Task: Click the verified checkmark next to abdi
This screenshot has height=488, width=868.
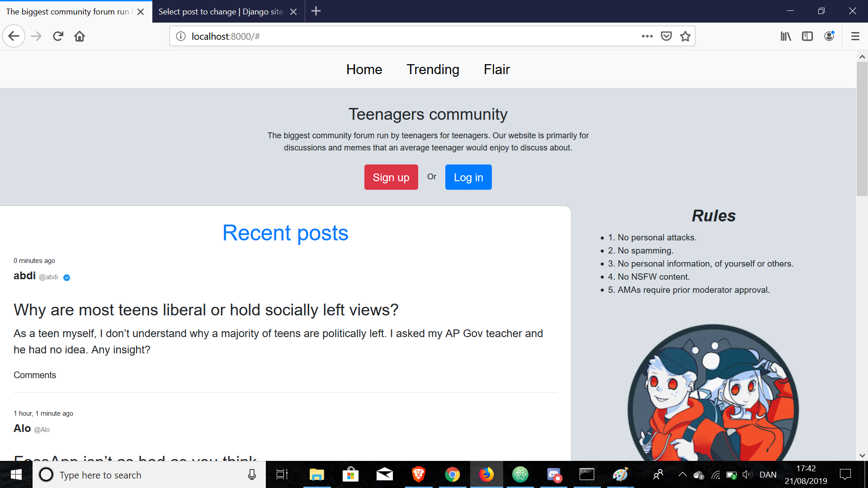Action: tap(66, 277)
